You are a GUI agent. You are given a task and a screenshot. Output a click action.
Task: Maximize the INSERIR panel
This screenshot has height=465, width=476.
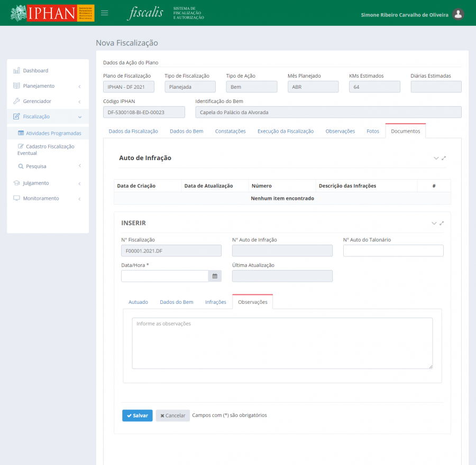pos(442,223)
